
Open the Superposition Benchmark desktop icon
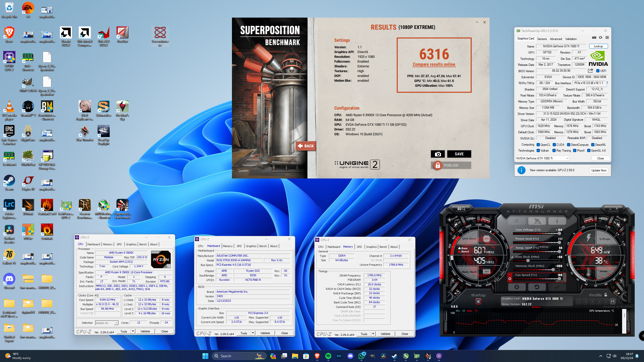tap(123, 209)
